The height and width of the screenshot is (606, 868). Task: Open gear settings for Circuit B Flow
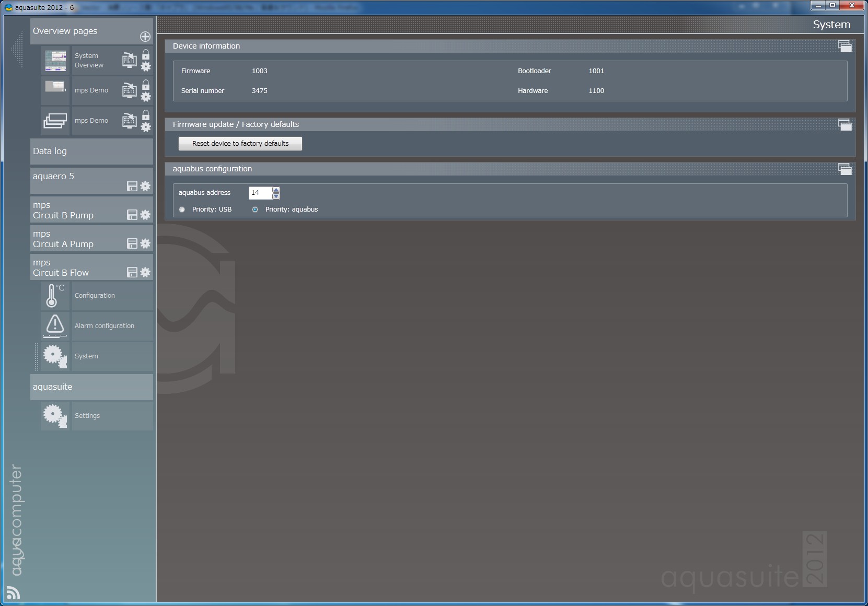click(145, 272)
